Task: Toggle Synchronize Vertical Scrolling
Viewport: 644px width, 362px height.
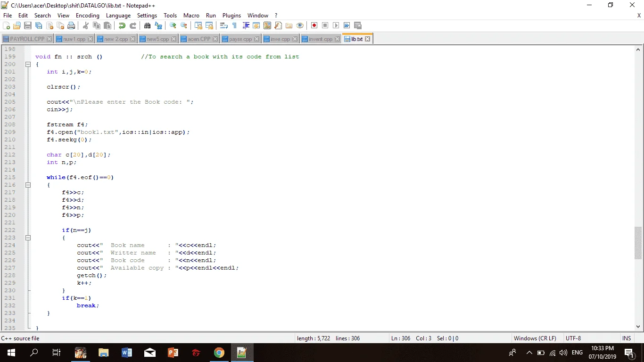Action: [198, 25]
